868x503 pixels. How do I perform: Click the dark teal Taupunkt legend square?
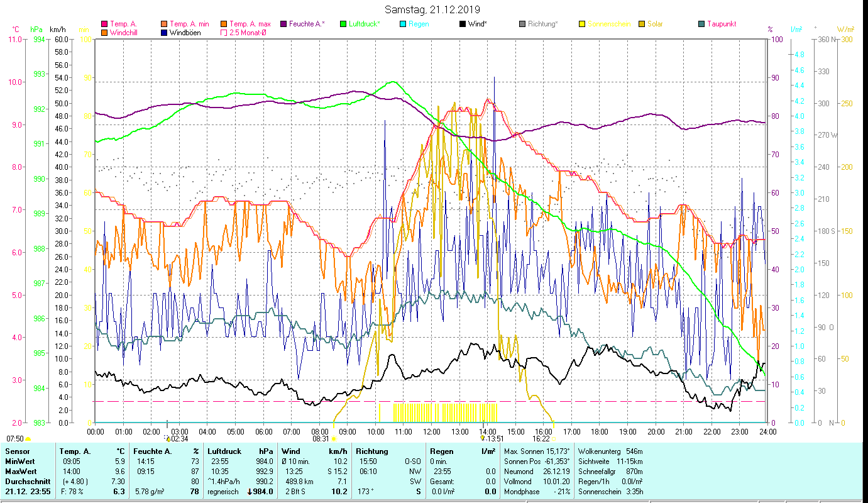pyautogui.click(x=701, y=25)
